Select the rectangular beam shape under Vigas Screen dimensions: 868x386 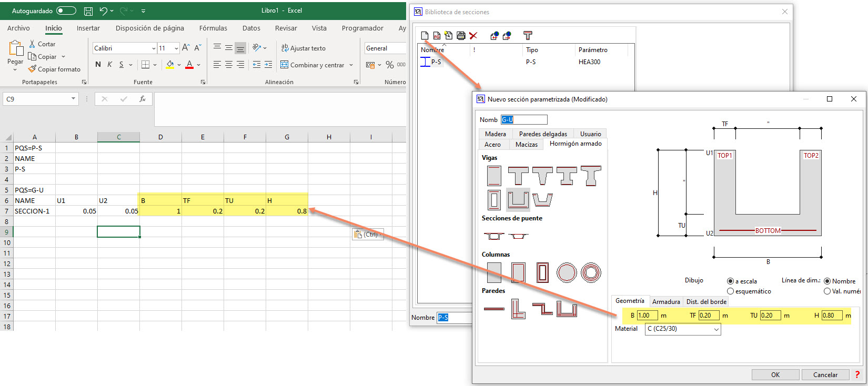point(494,176)
